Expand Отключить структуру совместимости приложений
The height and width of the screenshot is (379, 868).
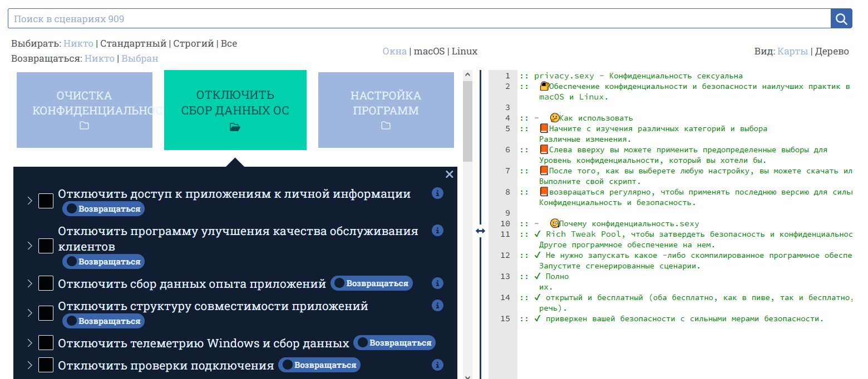tap(30, 313)
